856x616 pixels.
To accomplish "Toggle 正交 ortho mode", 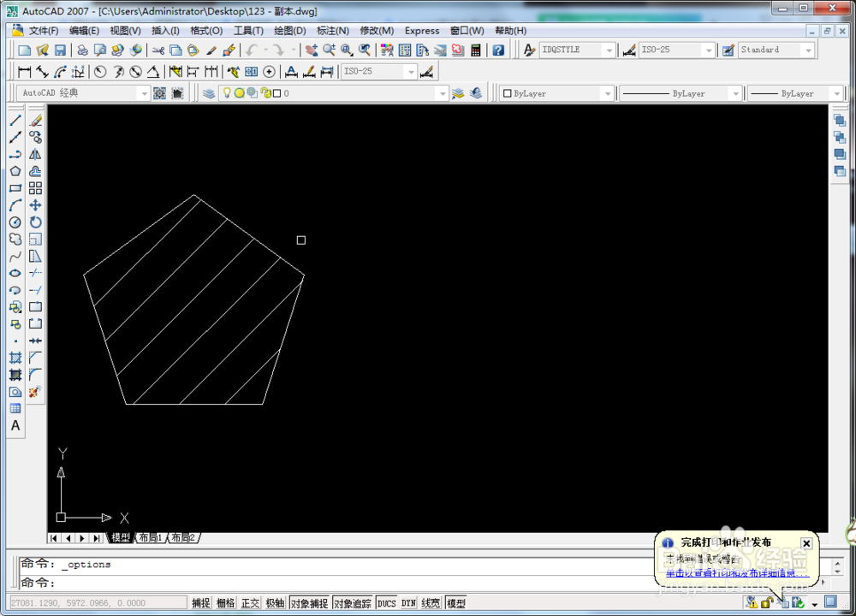I will coord(250,603).
